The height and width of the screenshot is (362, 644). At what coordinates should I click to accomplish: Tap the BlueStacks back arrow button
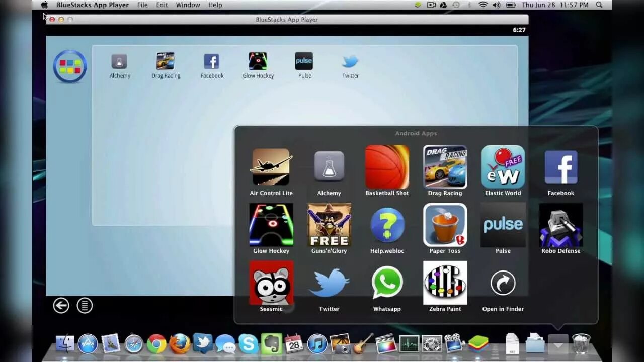(61, 305)
